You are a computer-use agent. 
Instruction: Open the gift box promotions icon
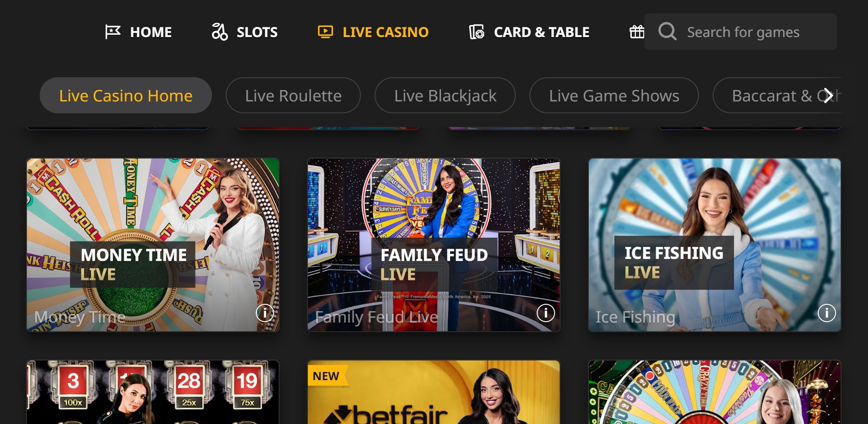click(637, 32)
